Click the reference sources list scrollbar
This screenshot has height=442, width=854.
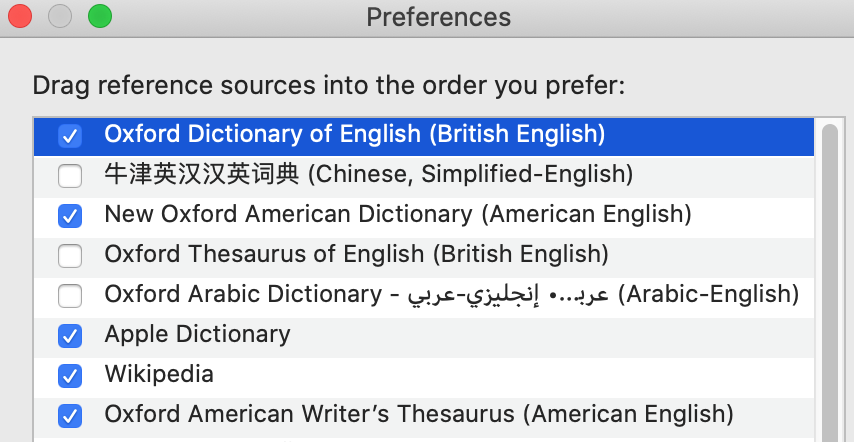[x=830, y=280]
